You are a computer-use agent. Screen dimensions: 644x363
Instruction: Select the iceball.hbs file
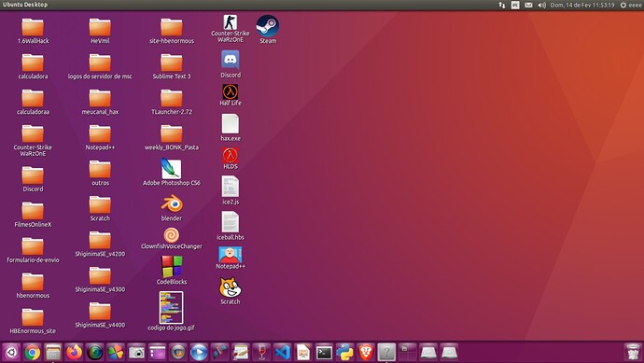pos(230,222)
